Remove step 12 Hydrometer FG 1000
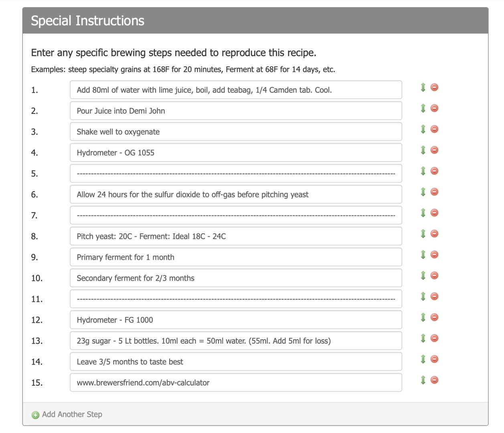This screenshot has height=433, width=504. click(434, 318)
